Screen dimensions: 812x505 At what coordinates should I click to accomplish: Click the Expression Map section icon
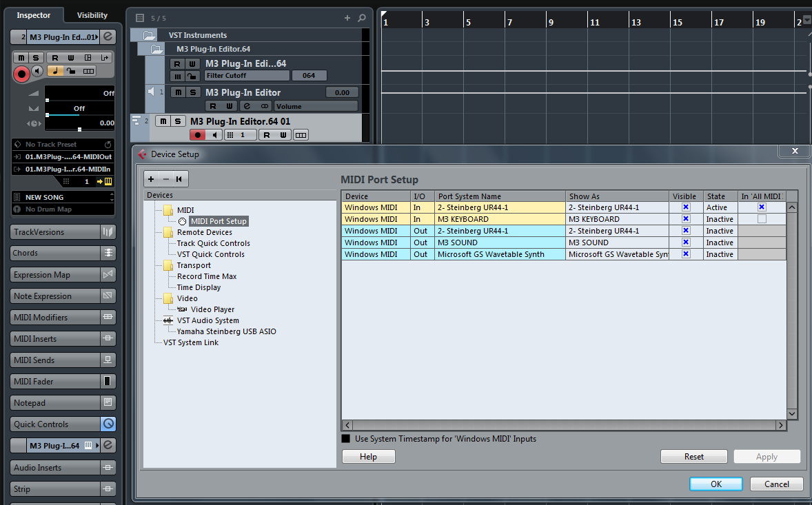point(108,275)
